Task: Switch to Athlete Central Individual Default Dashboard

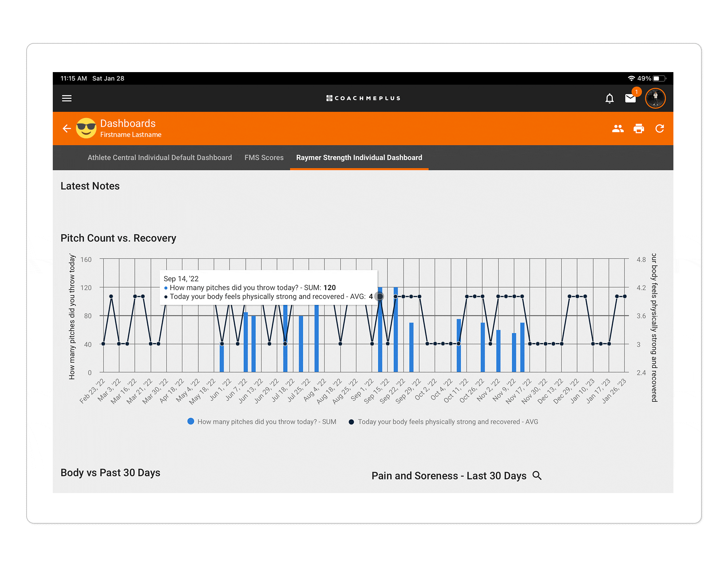Action: pos(159,157)
